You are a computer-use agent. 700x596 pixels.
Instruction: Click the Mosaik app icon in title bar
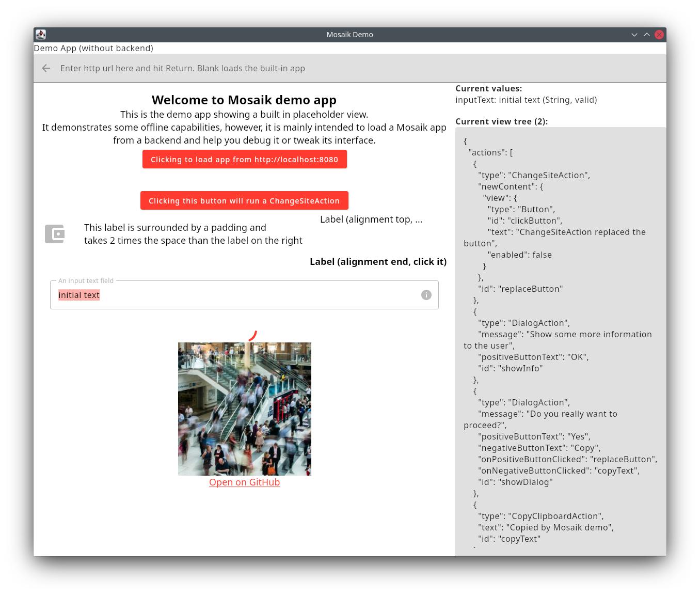point(41,35)
